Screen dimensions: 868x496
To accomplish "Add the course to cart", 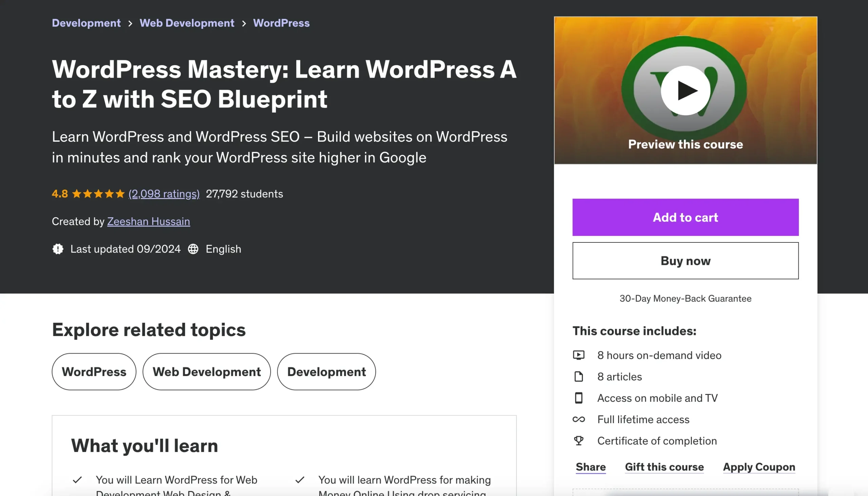I will (x=685, y=217).
